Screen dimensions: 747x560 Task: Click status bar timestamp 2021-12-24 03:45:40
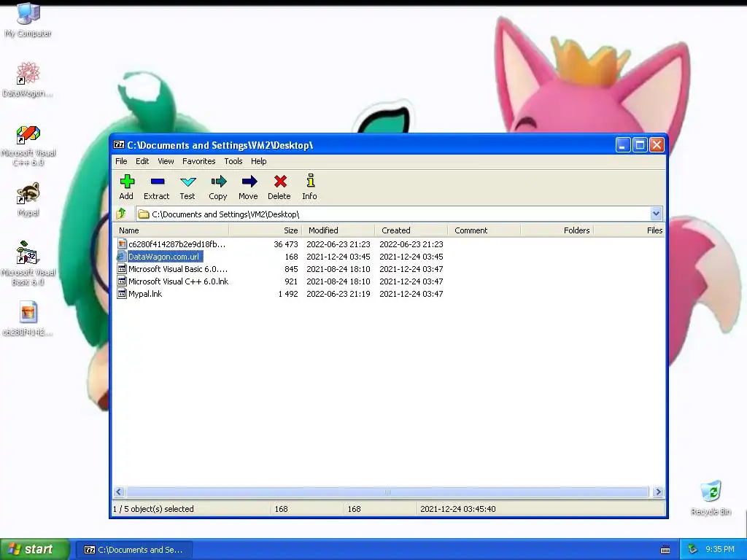pyautogui.click(x=458, y=508)
